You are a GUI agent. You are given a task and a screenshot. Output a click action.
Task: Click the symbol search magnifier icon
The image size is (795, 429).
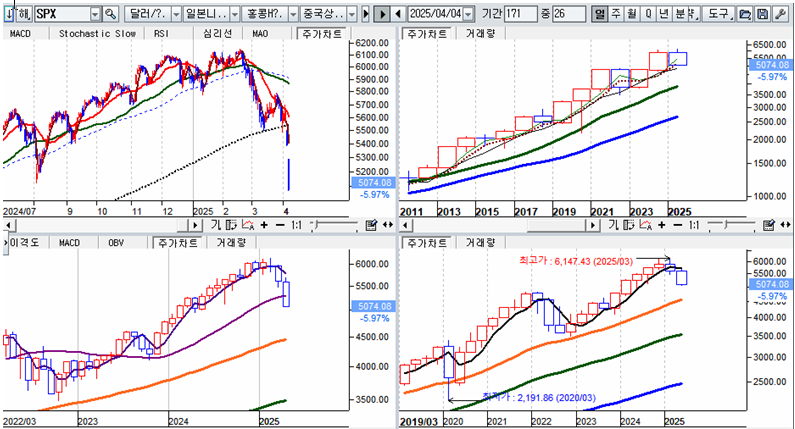[x=110, y=14]
